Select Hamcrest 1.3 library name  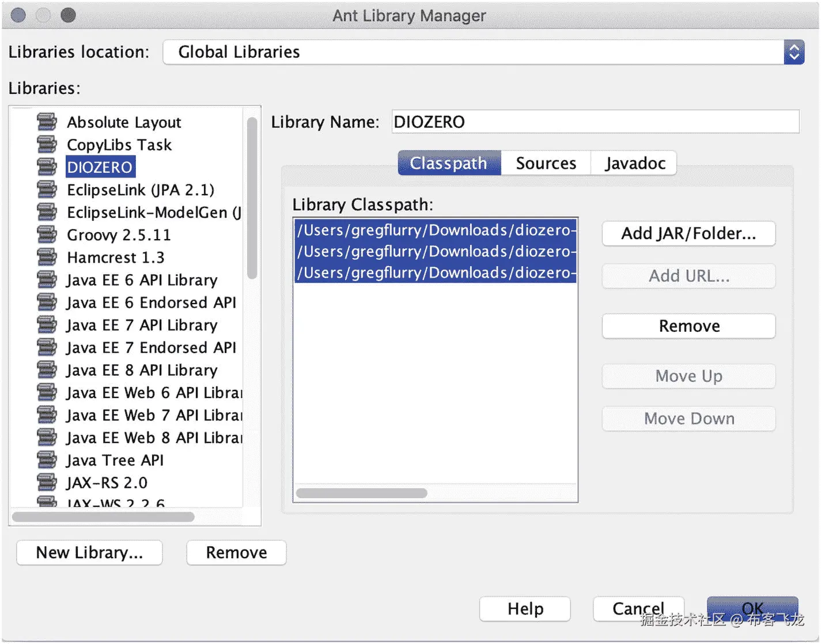click(x=116, y=257)
